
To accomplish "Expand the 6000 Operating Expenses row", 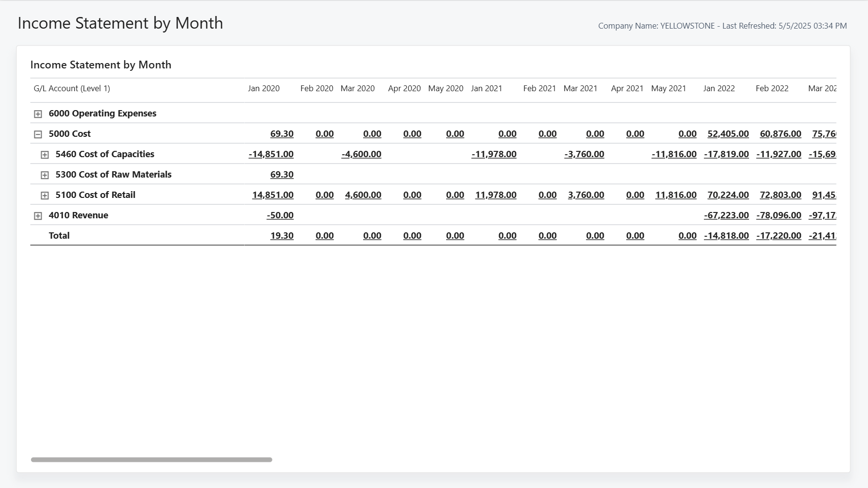I will pos(38,114).
